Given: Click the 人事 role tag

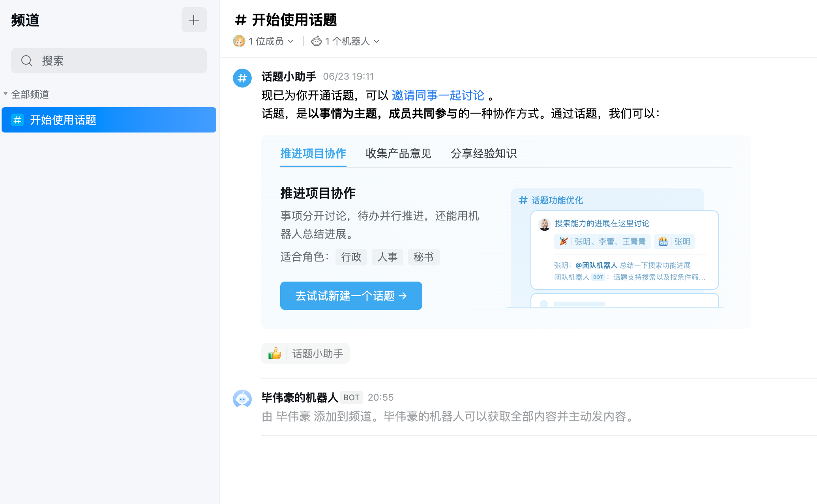Looking at the screenshot, I should [x=388, y=257].
